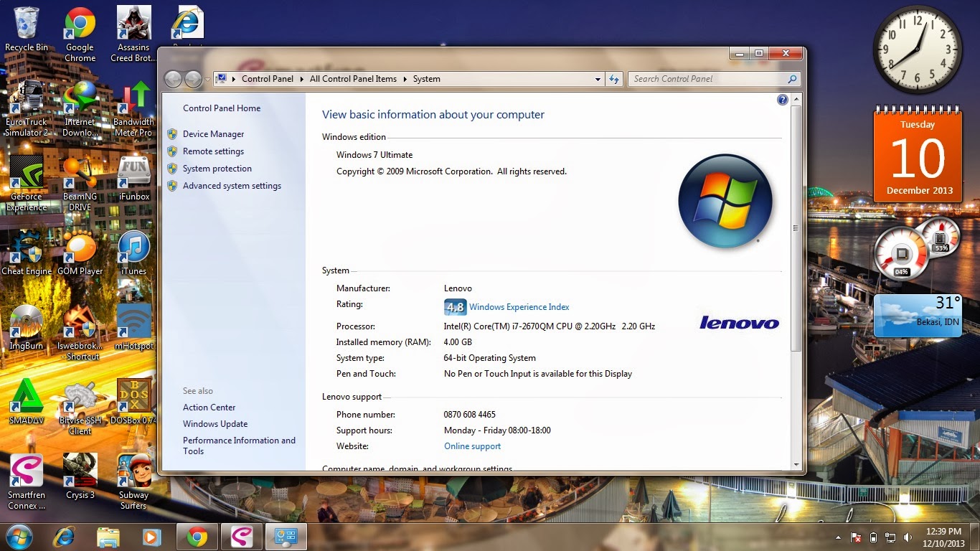Go back with the Back arrow
Viewport: 980px width, 551px height.
(173, 79)
